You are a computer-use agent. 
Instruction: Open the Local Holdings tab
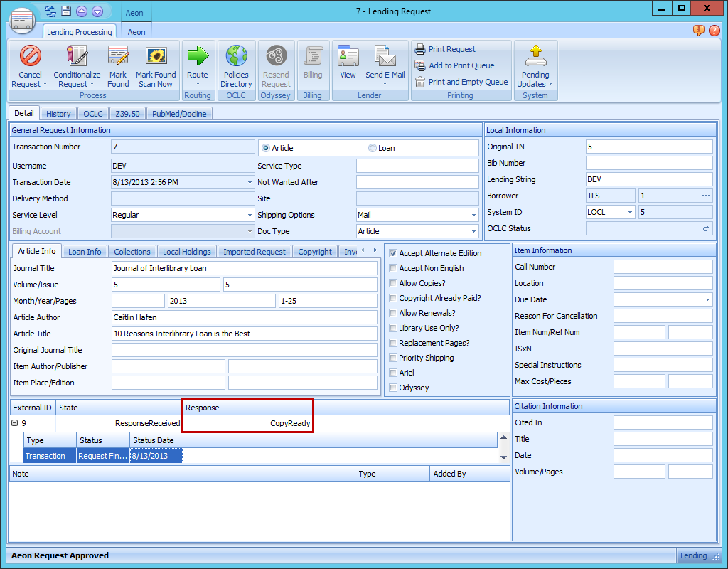click(x=186, y=252)
